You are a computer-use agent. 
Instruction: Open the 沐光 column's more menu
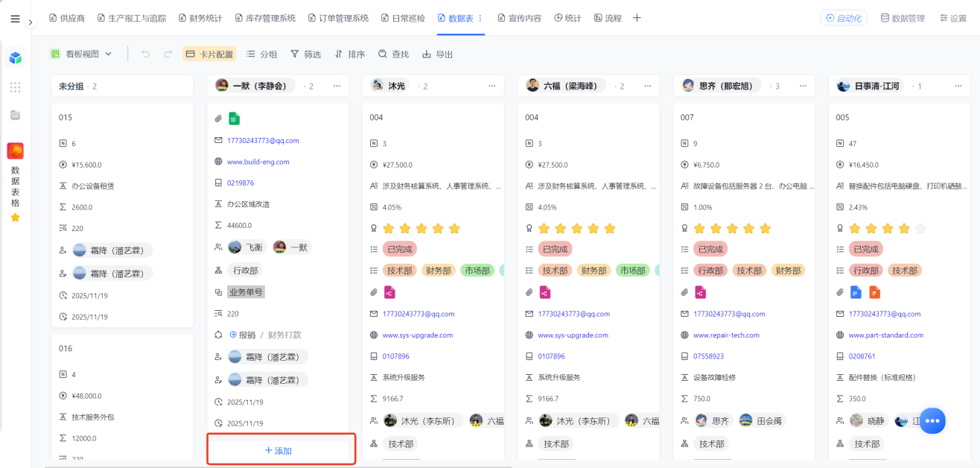coord(491,86)
